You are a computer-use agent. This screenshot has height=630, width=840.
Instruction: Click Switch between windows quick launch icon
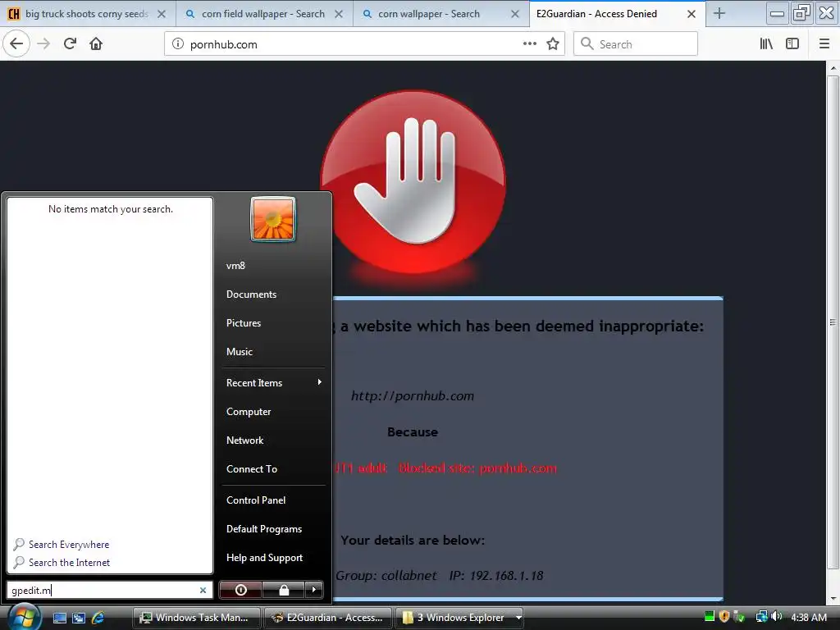pyautogui.click(x=79, y=618)
